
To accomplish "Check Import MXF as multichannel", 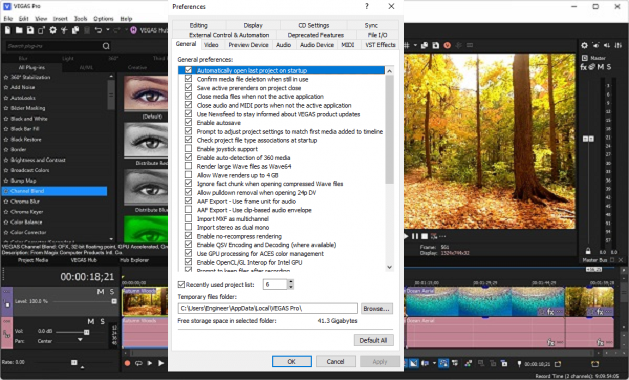I will point(188,219).
